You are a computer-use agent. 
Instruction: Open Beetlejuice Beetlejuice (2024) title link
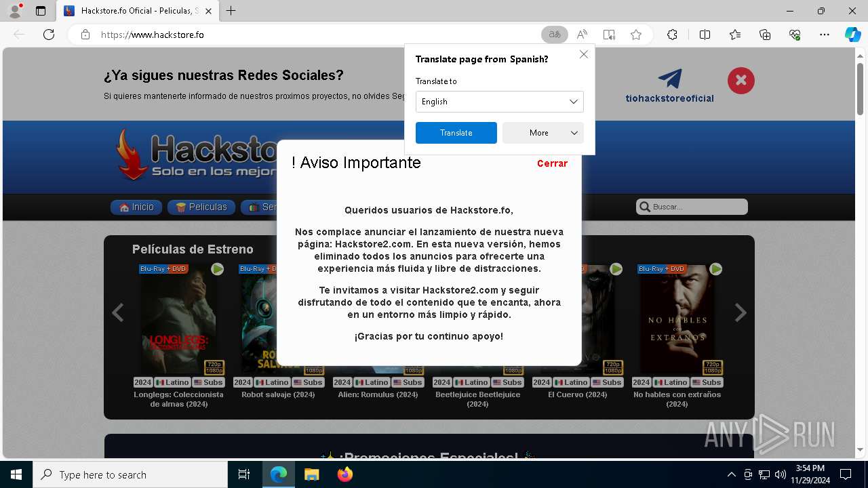pos(477,399)
